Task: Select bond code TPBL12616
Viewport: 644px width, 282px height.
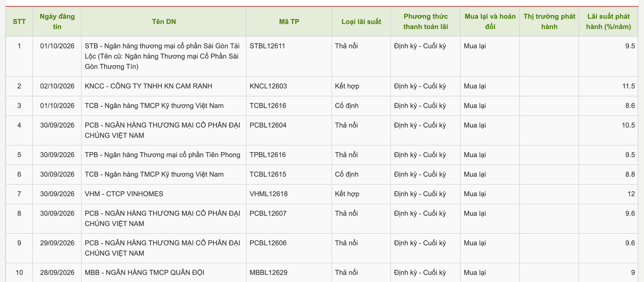Action: [268, 155]
